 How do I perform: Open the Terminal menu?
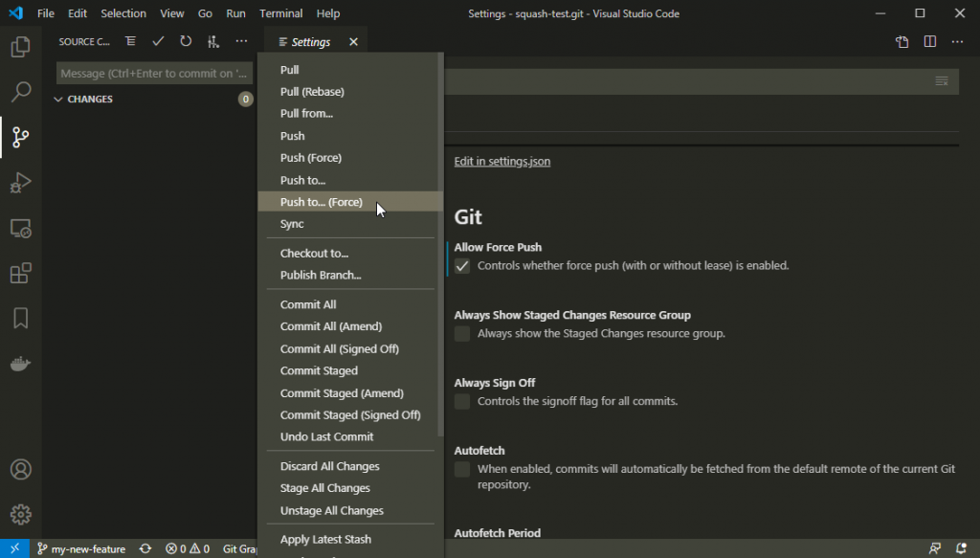281,13
